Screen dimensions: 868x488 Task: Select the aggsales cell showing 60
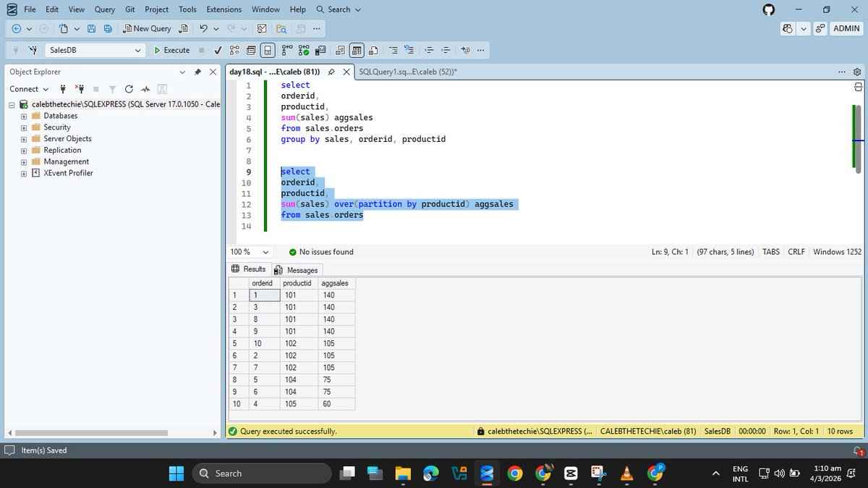tap(336, 404)
